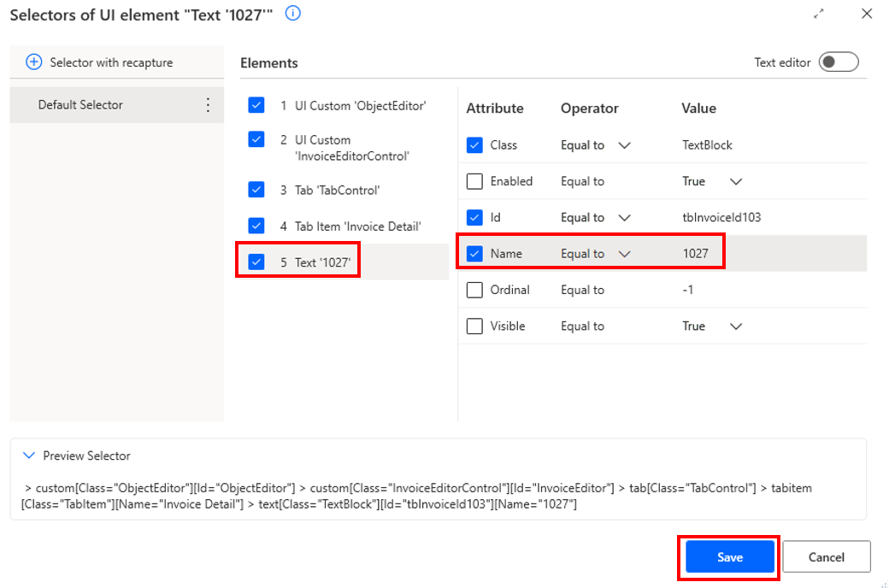Click the Name value field 1027
The height and width of the screenshot is (588, 889).
pyautogui.click(x=696, y=254)
